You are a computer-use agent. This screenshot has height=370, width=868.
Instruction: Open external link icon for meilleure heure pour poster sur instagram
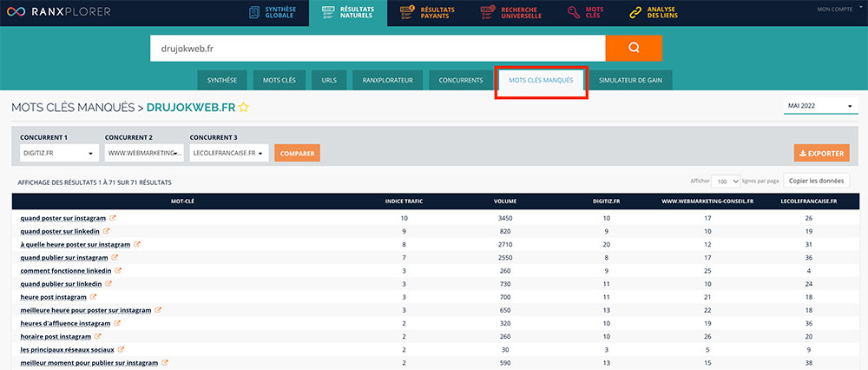pos(158,310)
